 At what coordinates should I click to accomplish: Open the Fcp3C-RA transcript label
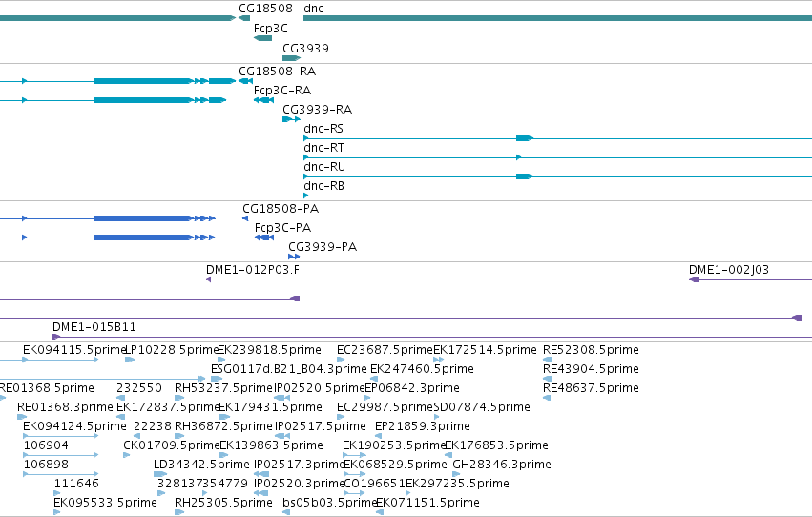pos(282,91)
